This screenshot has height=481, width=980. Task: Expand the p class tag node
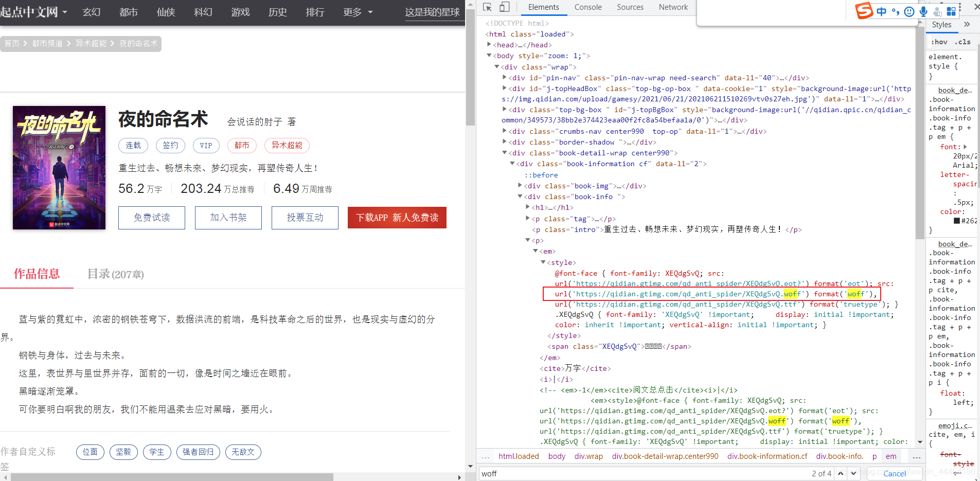point(528,219)
